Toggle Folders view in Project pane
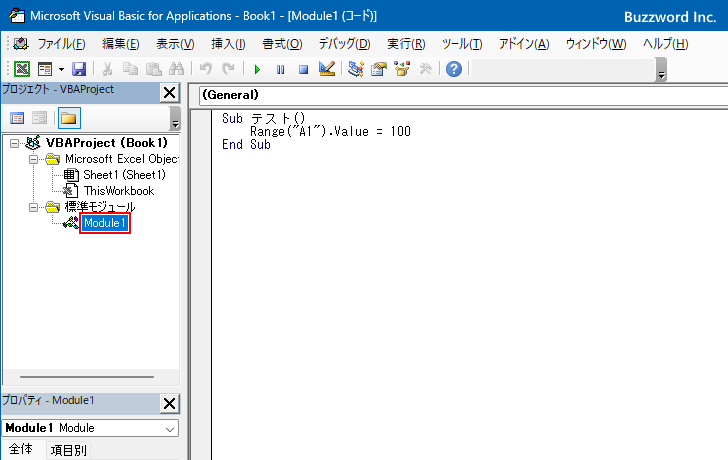 (69, 118)
